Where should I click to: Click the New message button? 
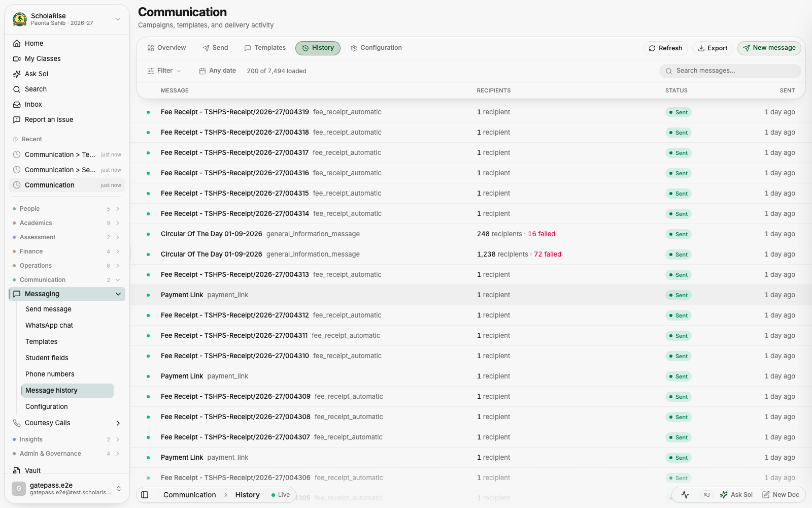click(769, 48)
